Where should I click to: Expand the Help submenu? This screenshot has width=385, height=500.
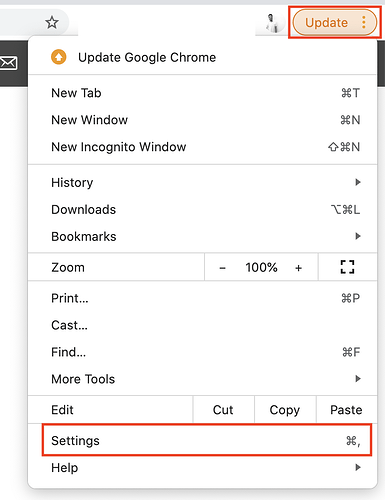point(202,468)
